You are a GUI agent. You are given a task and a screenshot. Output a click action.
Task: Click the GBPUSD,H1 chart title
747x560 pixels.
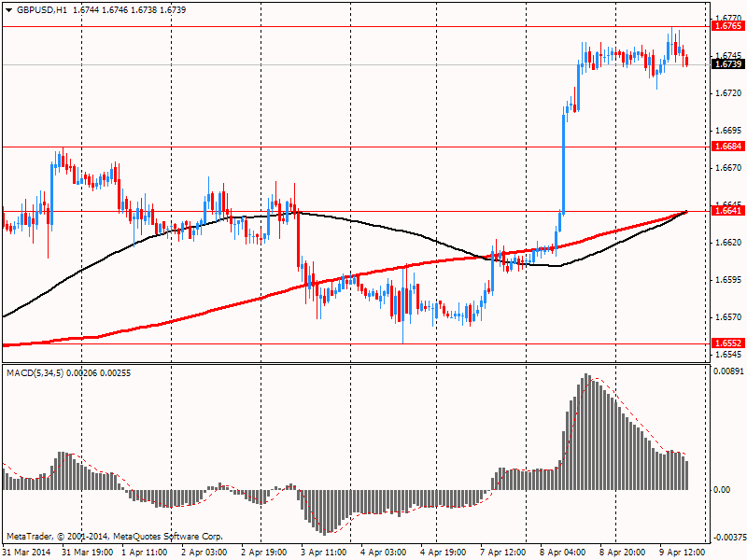(42, 10)
